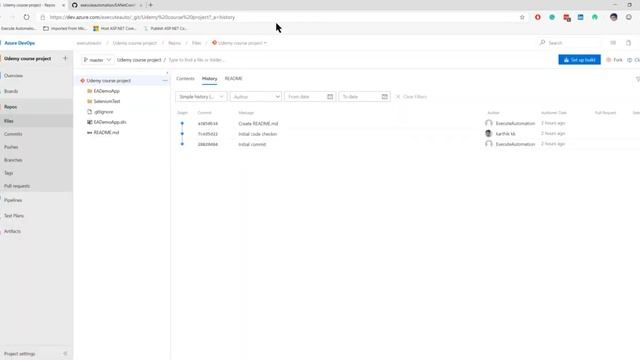640x360 pixels.
Task: Open the Host ASP.NET Core bookmark
Action: point(114,29)
